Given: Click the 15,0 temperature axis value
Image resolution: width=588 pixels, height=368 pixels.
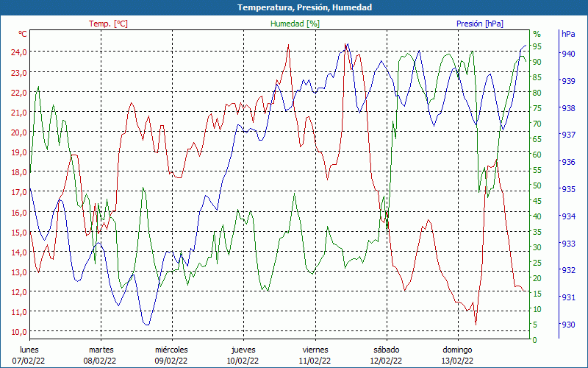Looking at the screenshot, I should click(18, 232).
